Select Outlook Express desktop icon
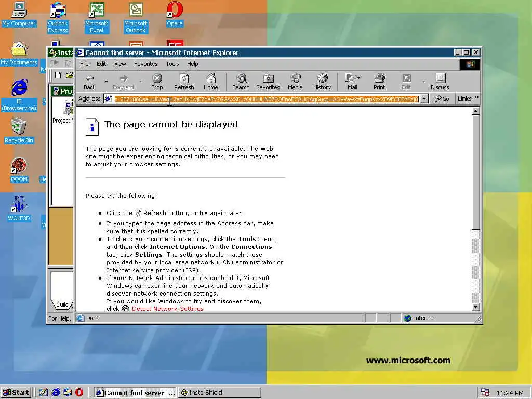Image resolution: width=532 pixels, height=399 pixels. pos(58,18)
